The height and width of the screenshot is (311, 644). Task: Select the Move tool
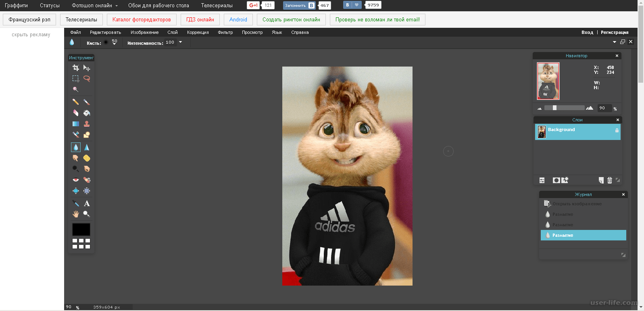tap(87, 68)
